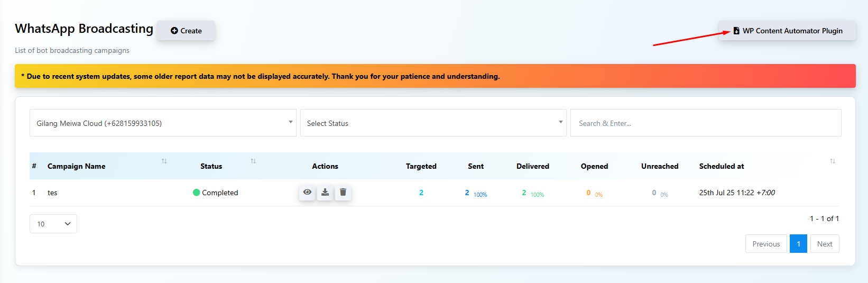Click the Sent count 2 for tes
Viewport: 868px width, 283px height.
click(467, 193)
